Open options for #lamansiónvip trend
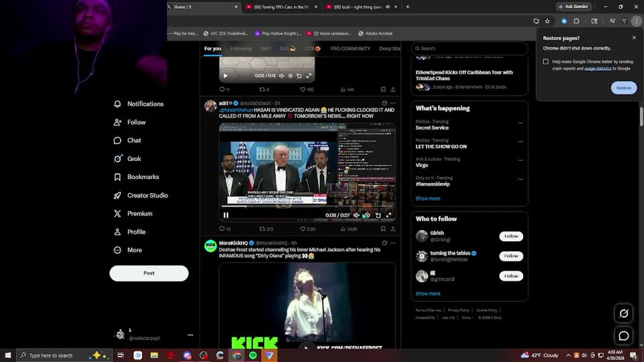Image resolution: width=644 pixels, height=362 pixels. (520, 179)
